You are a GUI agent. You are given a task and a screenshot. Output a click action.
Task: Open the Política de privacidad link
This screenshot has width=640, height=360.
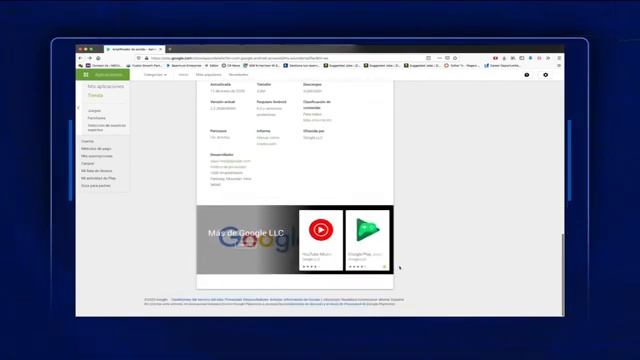coord(228,167)
